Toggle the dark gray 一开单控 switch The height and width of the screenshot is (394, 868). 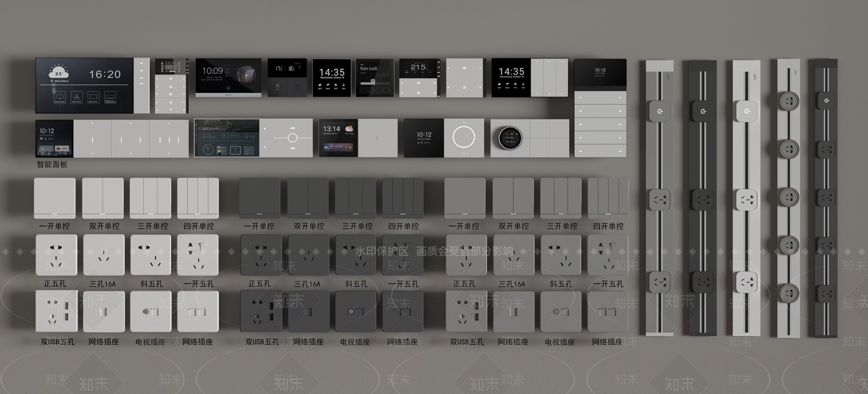260,198
